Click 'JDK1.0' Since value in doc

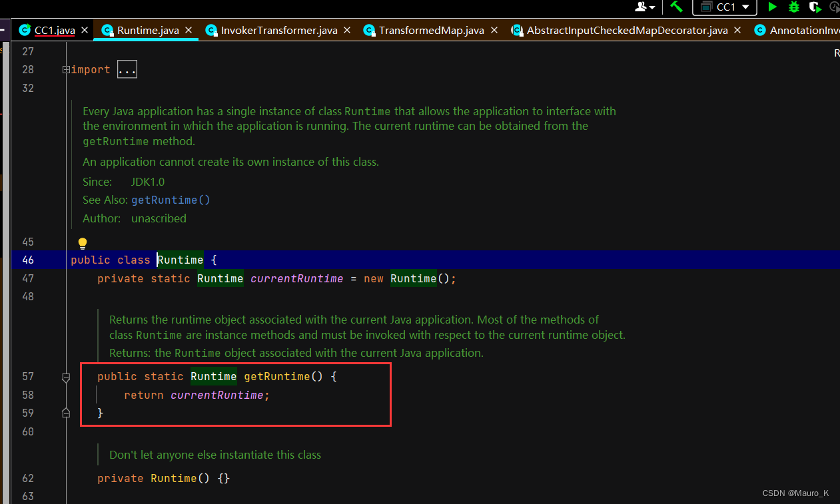(148, 182)
